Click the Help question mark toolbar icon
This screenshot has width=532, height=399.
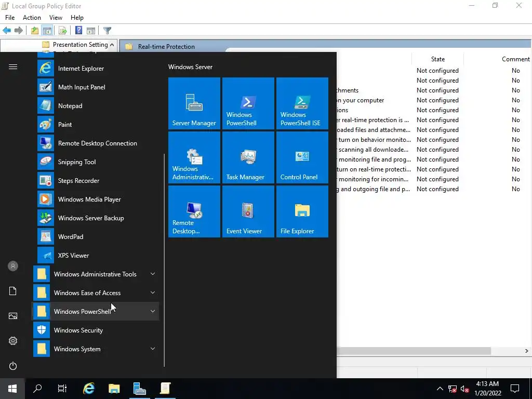click(x=79, y=31)
